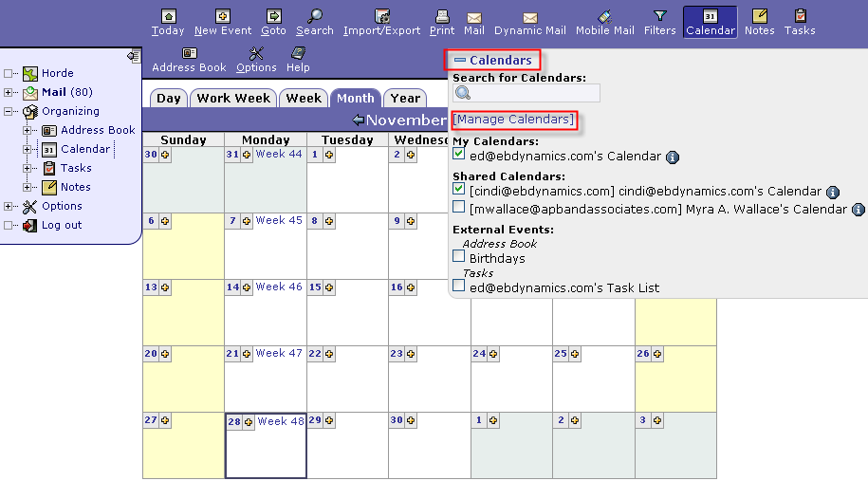Viewport: 868px width, 481px height.
Task: Open the Week 46 link
Action: (278, 287)
